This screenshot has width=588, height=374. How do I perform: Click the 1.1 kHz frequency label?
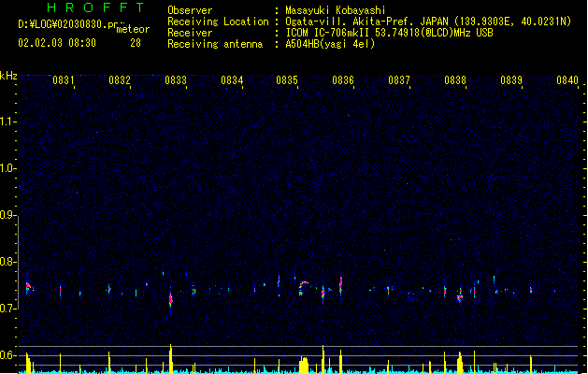(x=7, y=122)
